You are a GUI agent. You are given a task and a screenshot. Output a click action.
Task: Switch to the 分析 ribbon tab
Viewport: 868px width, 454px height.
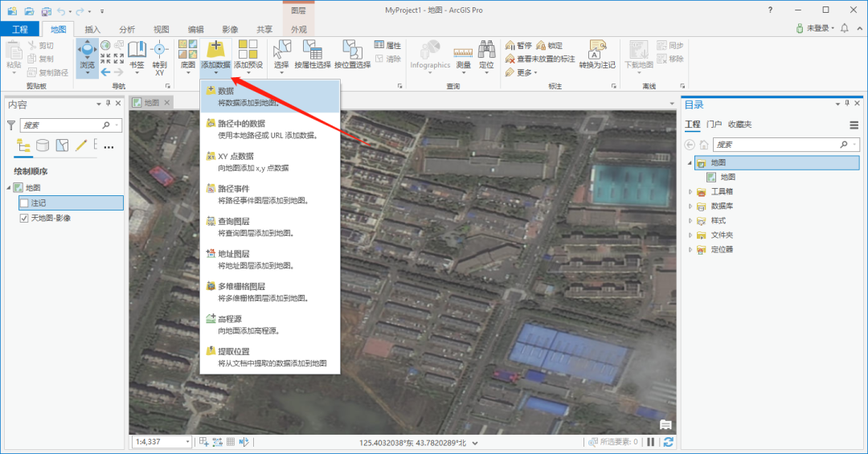(127, 29)
